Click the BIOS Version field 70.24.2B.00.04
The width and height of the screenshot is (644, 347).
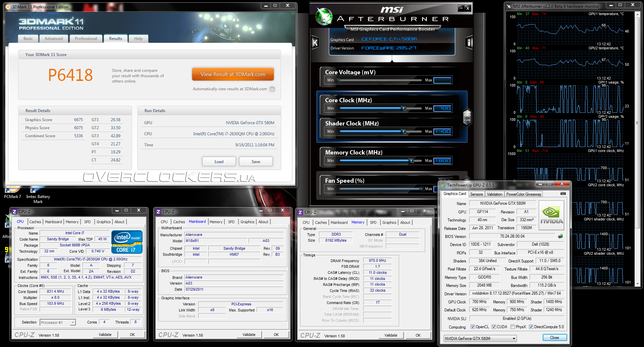[512, 236]
